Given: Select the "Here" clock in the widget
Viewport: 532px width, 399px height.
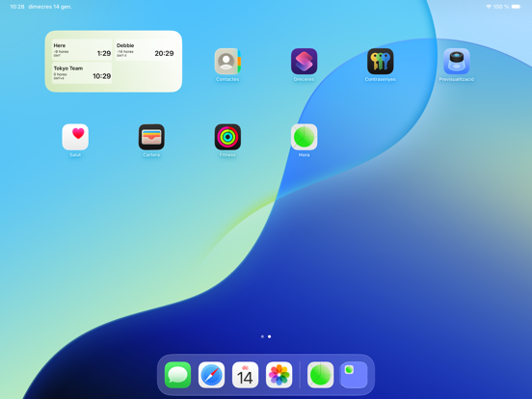Looking at the screenshot, I should [x=82, y=50].
